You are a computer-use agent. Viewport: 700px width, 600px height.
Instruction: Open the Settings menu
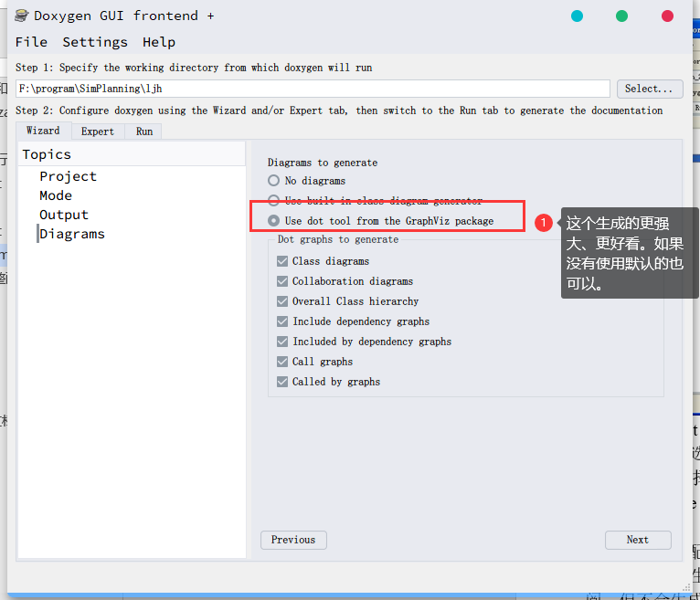pyautogui.click(x=95, y=42)
